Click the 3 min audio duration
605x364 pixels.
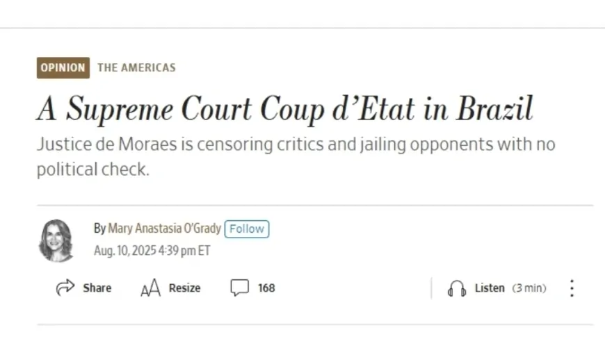tap(529, 288)
